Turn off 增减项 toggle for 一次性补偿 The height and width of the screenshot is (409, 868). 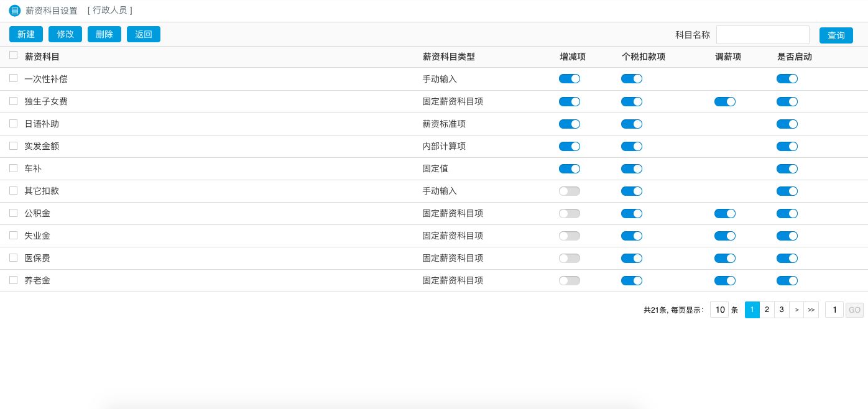pos(569,79)
